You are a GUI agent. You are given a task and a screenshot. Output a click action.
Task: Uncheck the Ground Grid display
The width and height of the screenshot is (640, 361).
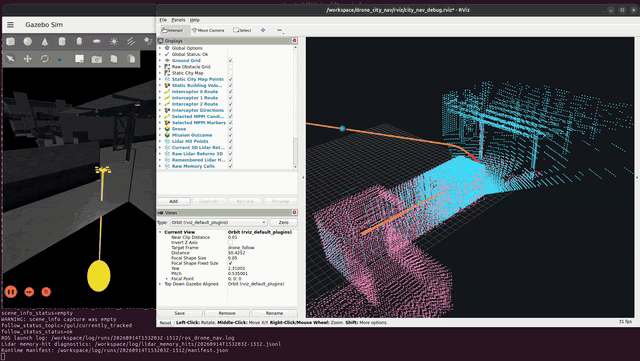coord(231,60)
